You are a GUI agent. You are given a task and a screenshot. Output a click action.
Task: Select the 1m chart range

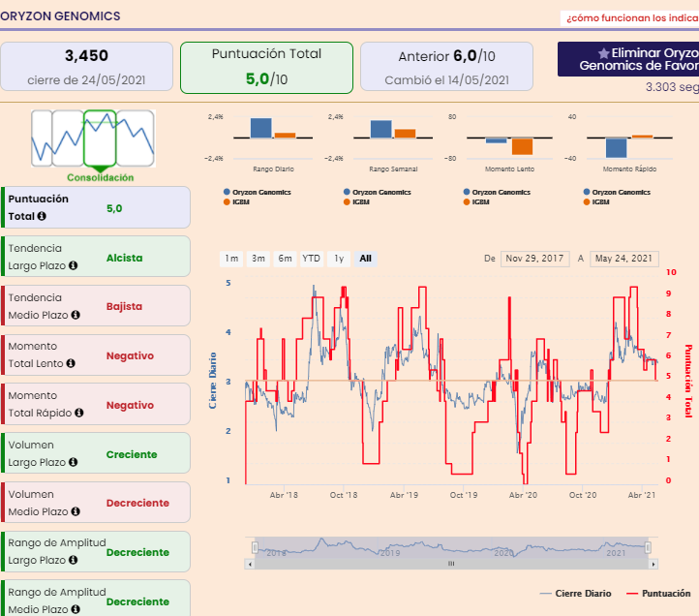[231, 259]
